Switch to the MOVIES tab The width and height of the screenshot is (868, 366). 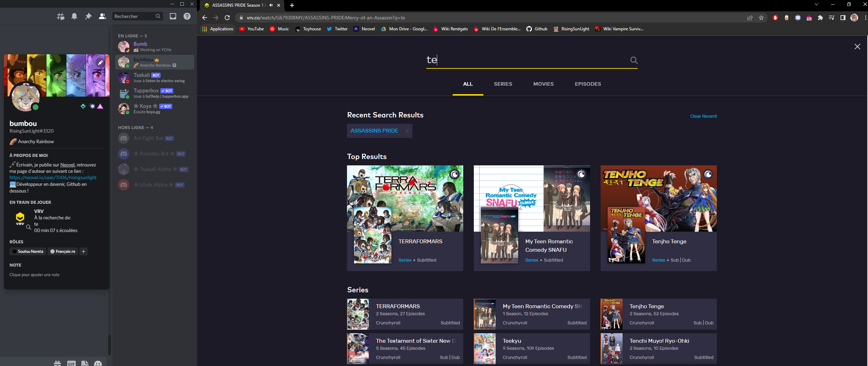coord(543,84)
